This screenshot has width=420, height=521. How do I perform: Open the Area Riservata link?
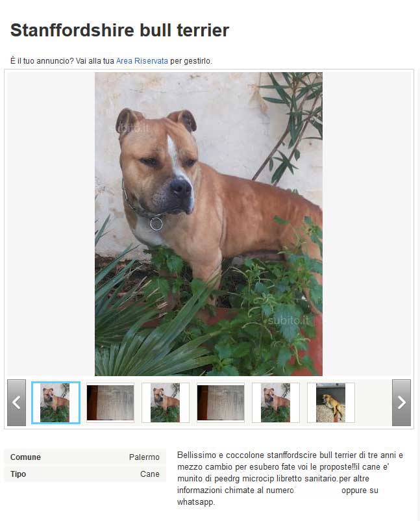(142, 61)
